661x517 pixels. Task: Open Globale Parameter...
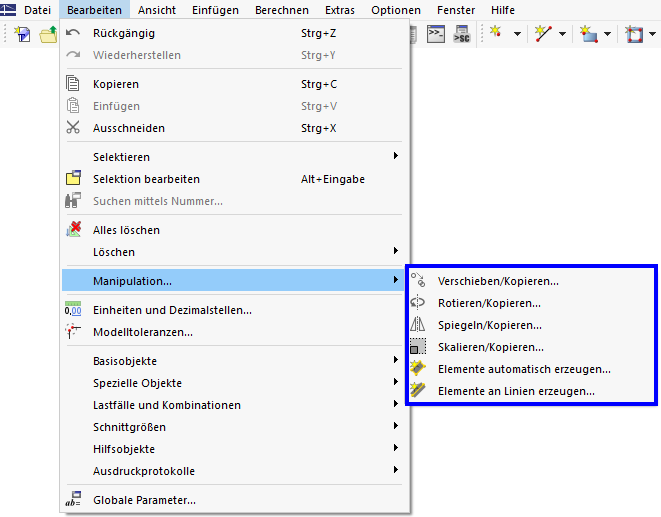pyautogui.click(x=233, y=500)
